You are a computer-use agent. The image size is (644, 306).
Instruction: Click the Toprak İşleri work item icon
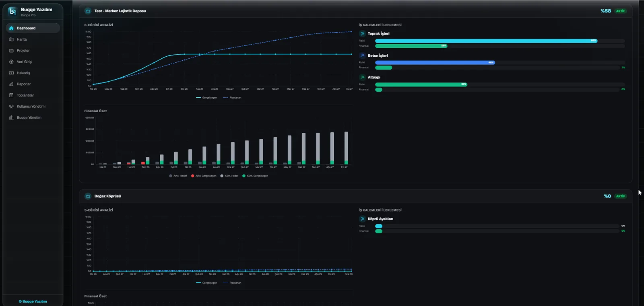pos(362,34)
